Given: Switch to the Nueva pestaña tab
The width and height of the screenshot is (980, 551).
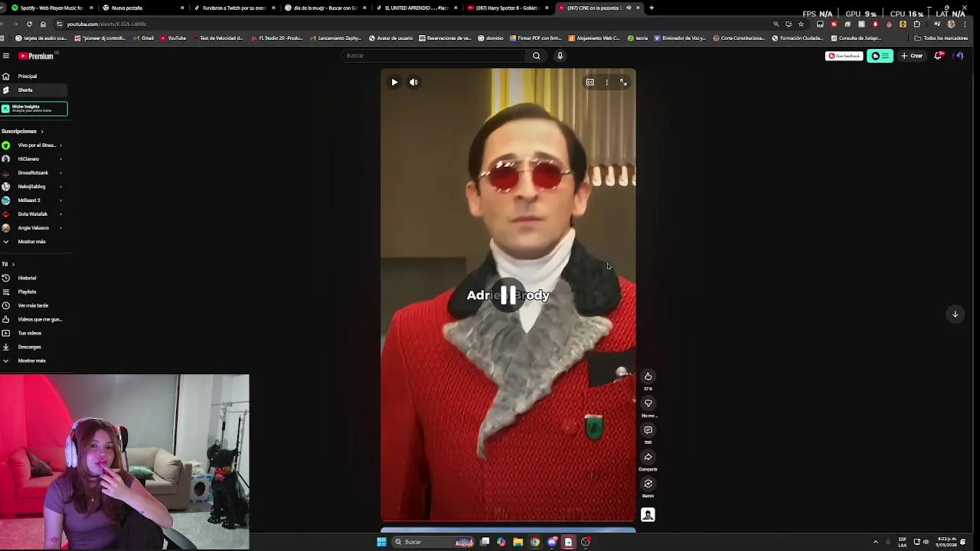Looking at the screenshot, I should 144,8.
